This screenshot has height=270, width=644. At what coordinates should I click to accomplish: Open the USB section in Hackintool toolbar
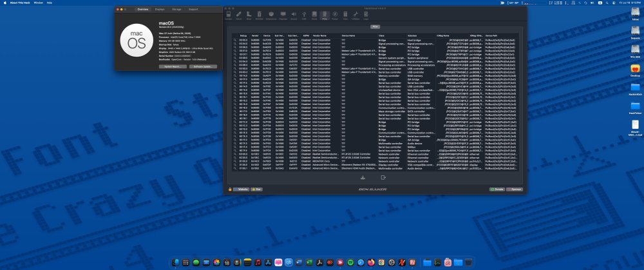click(304, 15)
